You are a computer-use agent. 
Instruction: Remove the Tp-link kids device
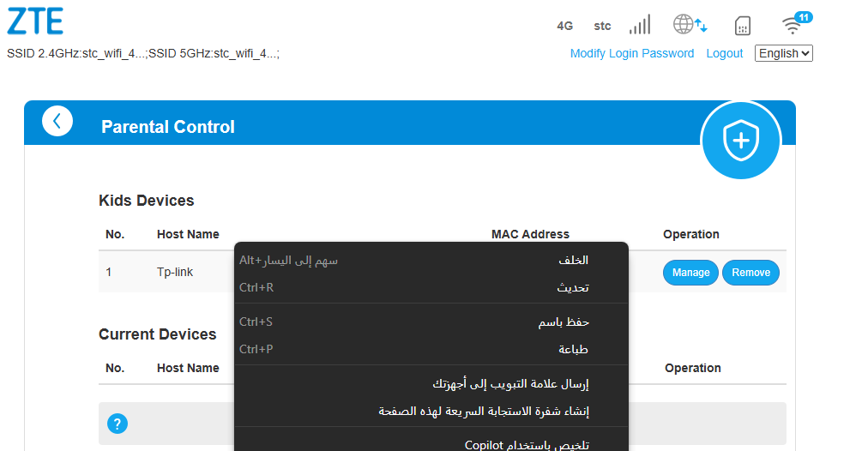(x=750, y=273)
